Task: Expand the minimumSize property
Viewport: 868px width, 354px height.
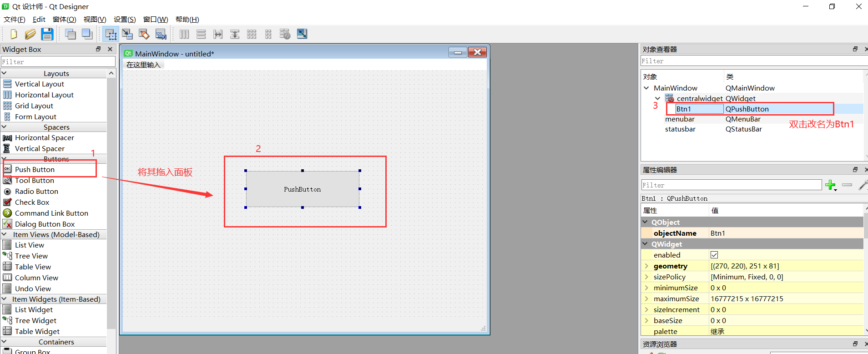Action: click(646, 288)
